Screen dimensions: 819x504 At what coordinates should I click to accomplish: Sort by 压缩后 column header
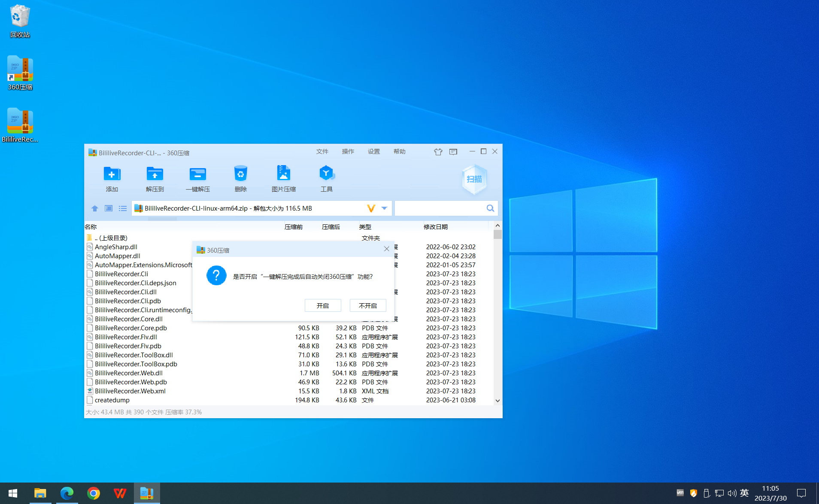pos(331,227)
